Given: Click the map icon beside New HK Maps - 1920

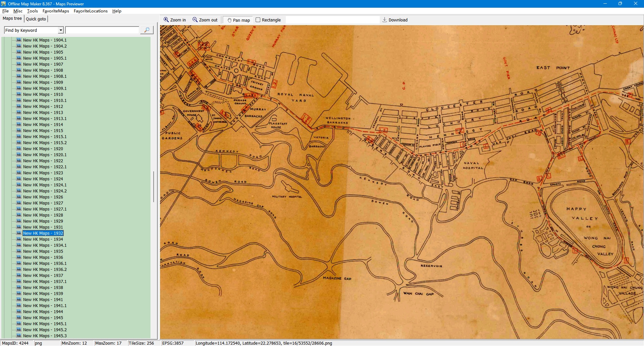Looking at the screenshot, I should coord(19,149).
